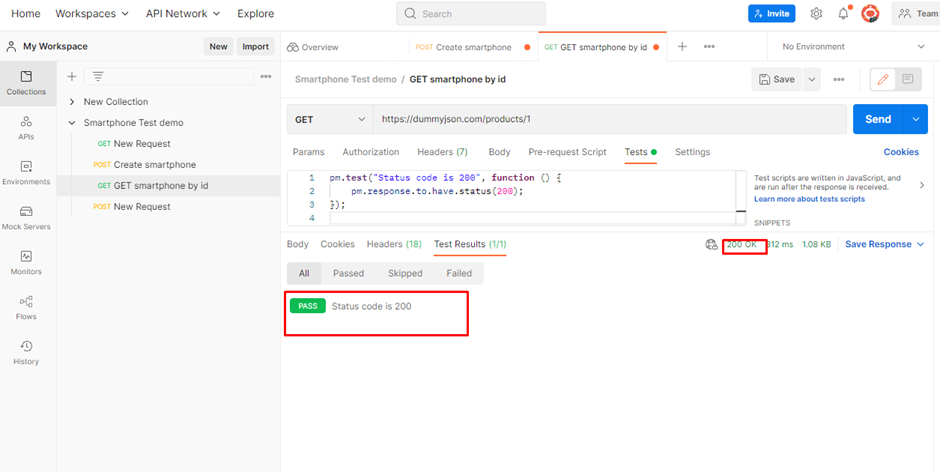Click the top Search field

471,14
